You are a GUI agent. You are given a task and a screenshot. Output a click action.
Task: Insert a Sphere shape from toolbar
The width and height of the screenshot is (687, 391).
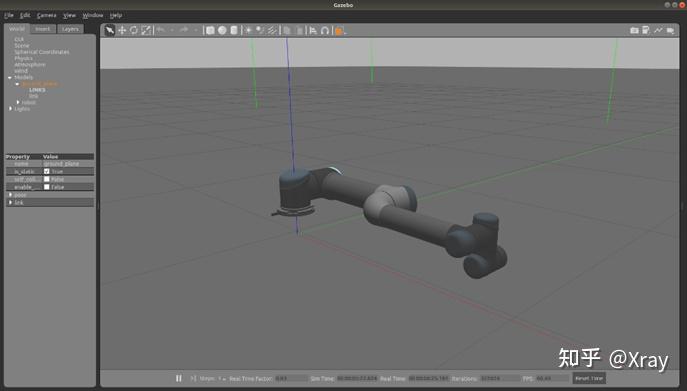click(x=222, y=30)
